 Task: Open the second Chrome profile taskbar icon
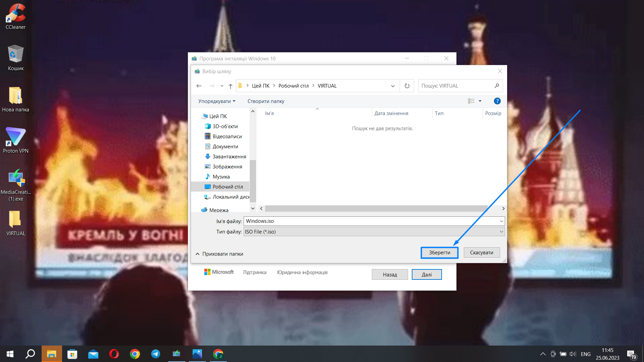218,354
